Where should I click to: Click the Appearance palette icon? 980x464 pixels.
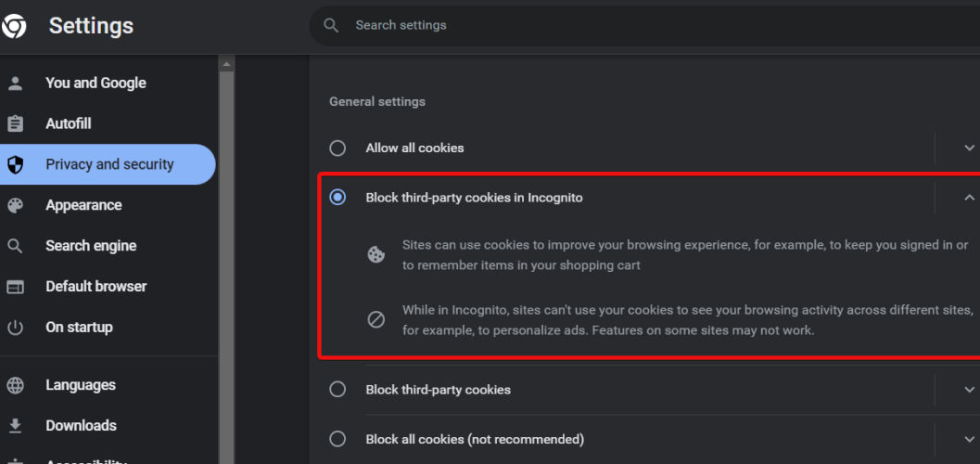(15, 205)
